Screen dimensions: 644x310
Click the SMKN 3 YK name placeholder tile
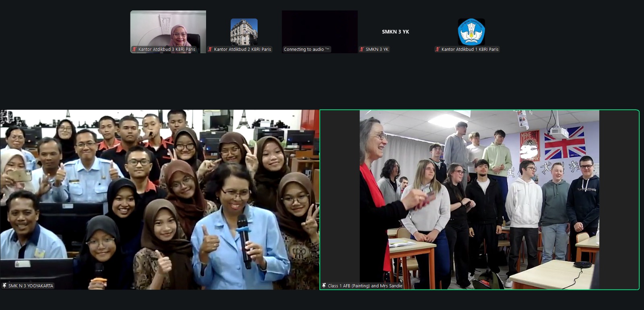point(395,32)
